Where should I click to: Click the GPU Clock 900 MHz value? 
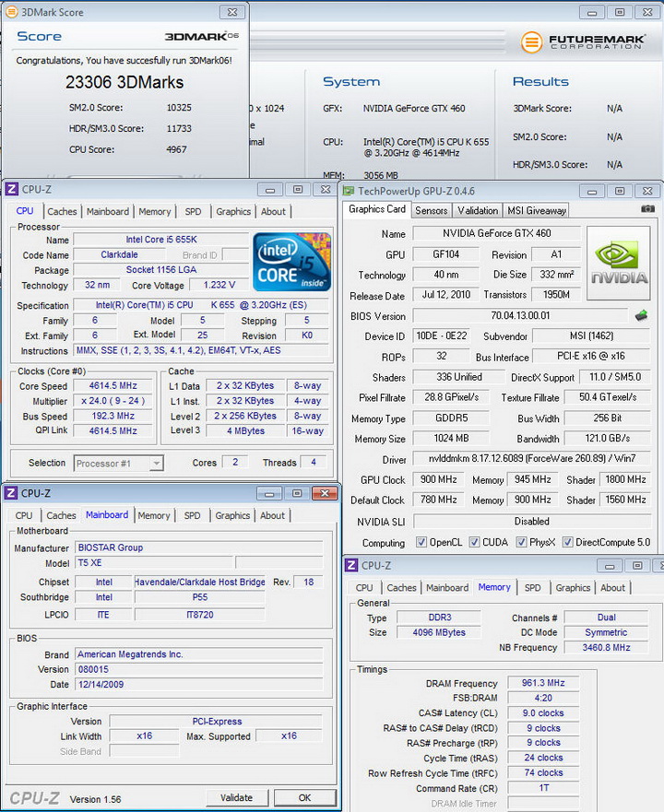(439, 479)
